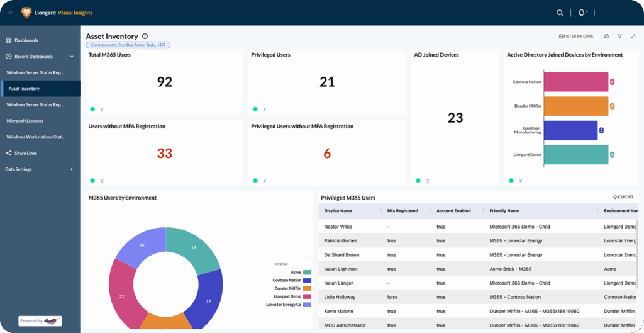This screenshot has height=333, width=644.
Task: Open the notifications bell
Action: 582,13
